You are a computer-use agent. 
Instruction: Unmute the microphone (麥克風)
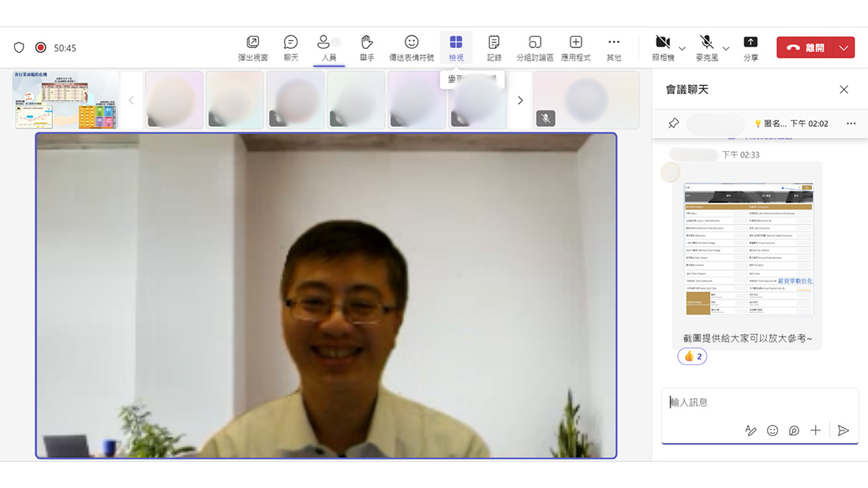click(706, 48)
